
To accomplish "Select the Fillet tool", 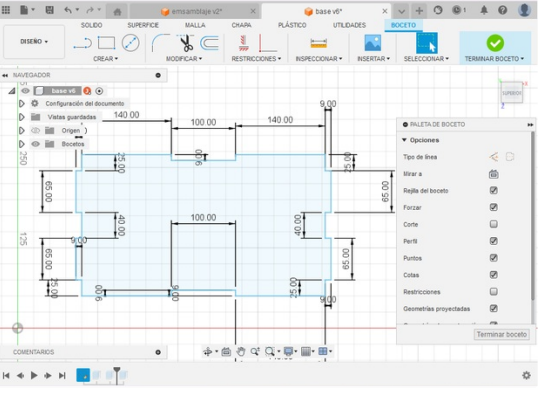I will coord(160,43).
